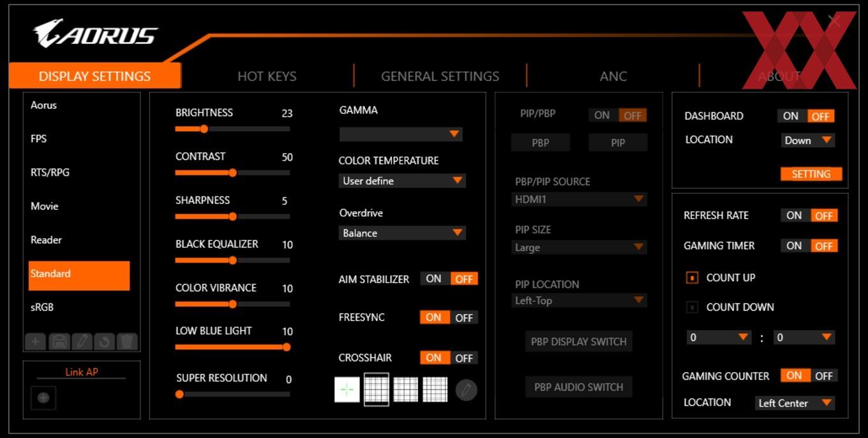This screenshot has height=438, width=868.
Task: Click PBP AUDIO SWITCH button
Action: point(579,387)
